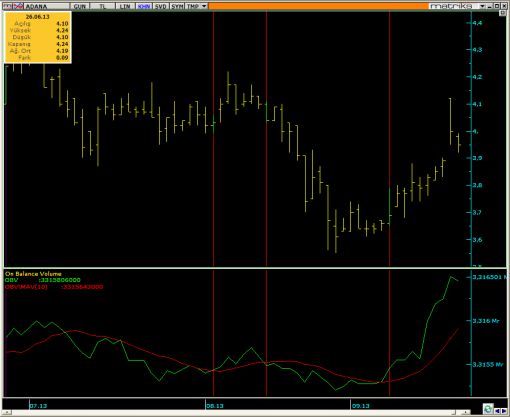The image size is (510, 417).
Task: Click the green refresh icon at bottom right
Action: 488,409
